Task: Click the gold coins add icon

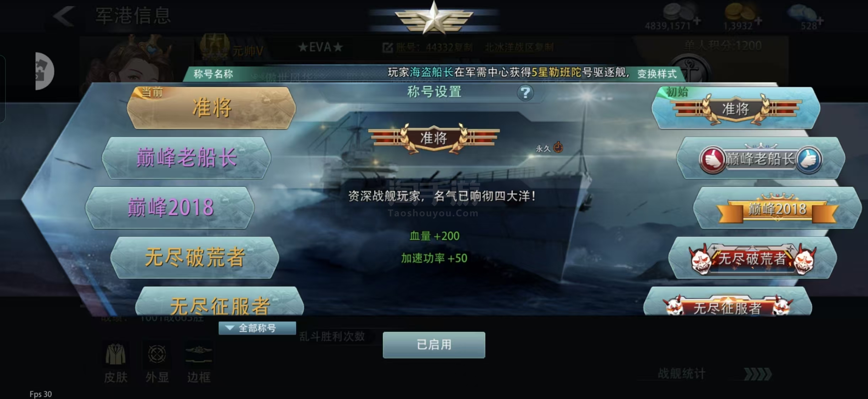Action: tap(758, 21)
